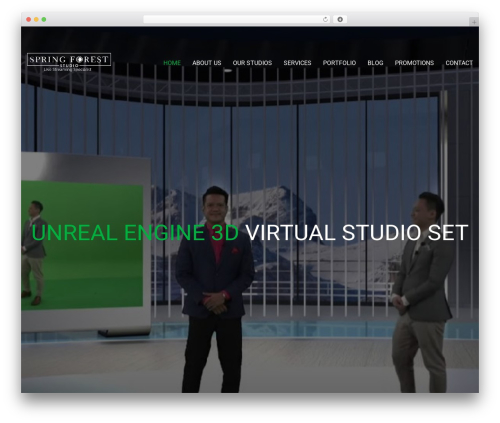Click the red close window dot

pos(29,20)
